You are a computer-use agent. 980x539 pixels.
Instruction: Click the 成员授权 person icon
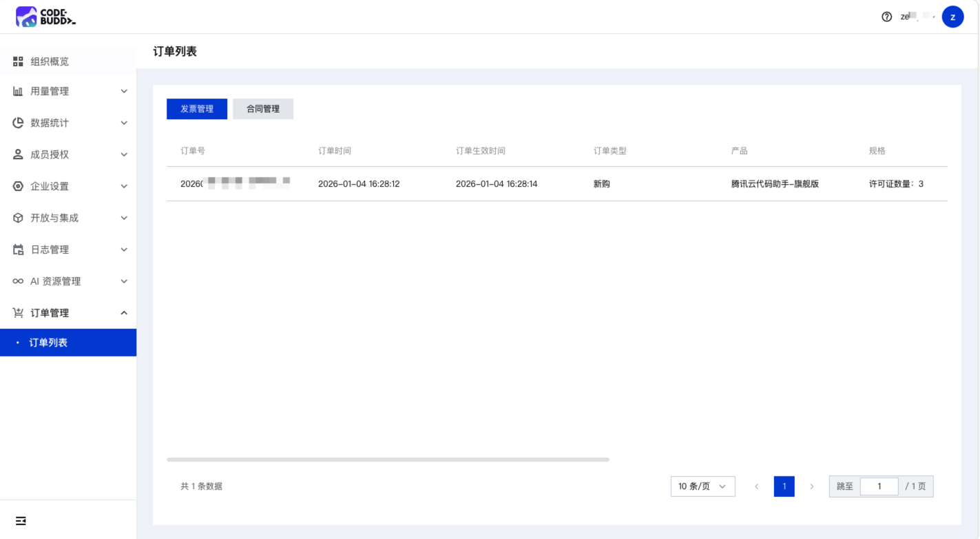(x=18, y=154)
